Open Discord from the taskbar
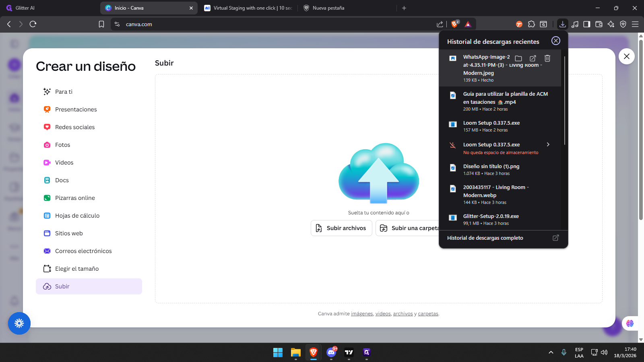 [x=331, y=352]
